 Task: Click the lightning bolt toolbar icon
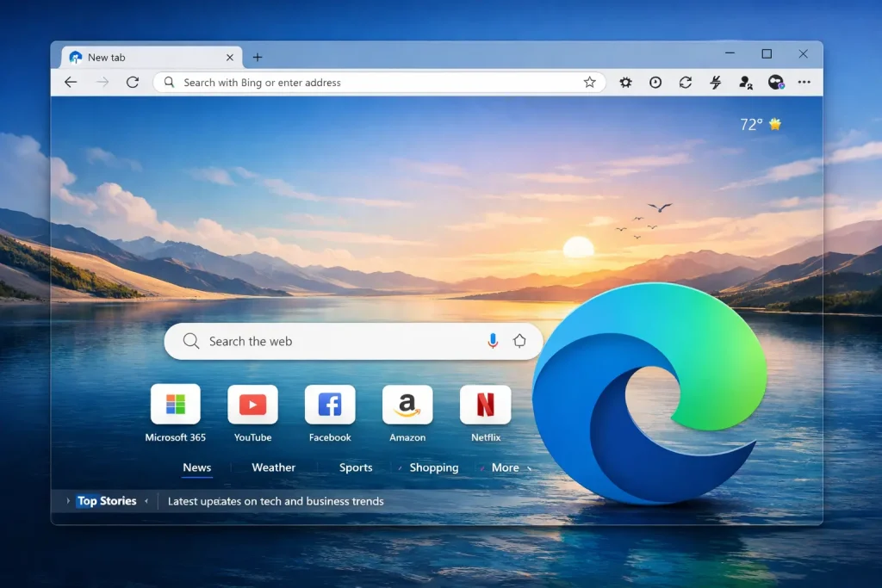coord(716,83)
